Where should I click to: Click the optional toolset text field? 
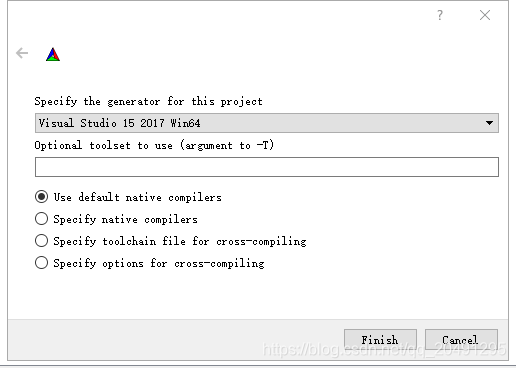(x=267, y=167)
